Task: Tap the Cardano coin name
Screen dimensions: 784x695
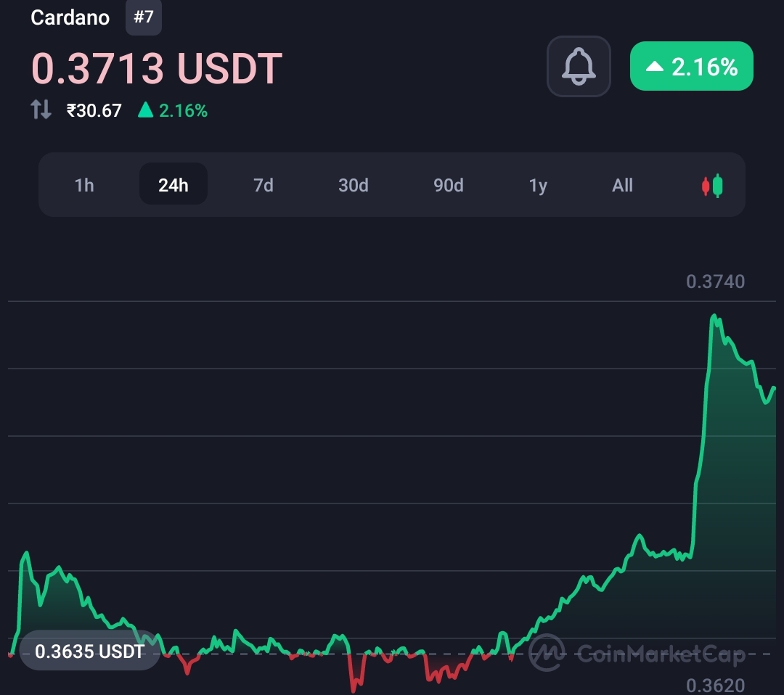Action: (x=70, y=17)
